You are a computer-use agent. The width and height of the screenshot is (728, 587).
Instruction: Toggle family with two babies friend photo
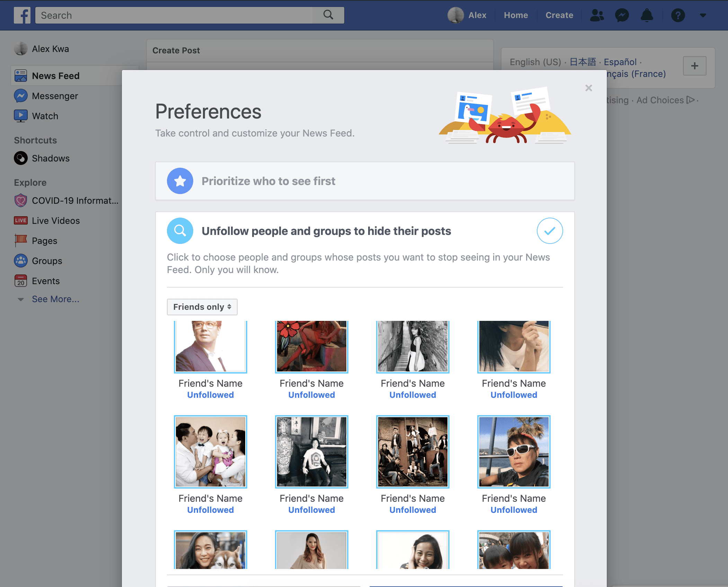211,452
